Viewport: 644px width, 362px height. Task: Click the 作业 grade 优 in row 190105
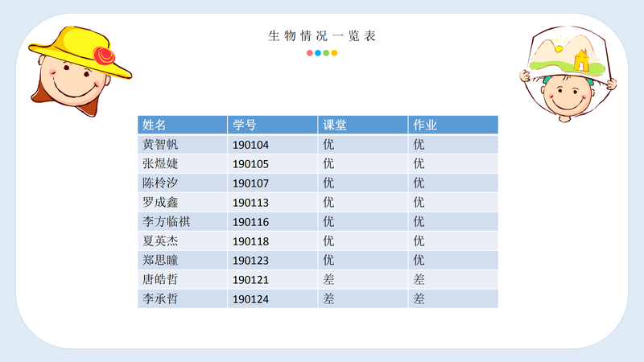click(419, 164)
